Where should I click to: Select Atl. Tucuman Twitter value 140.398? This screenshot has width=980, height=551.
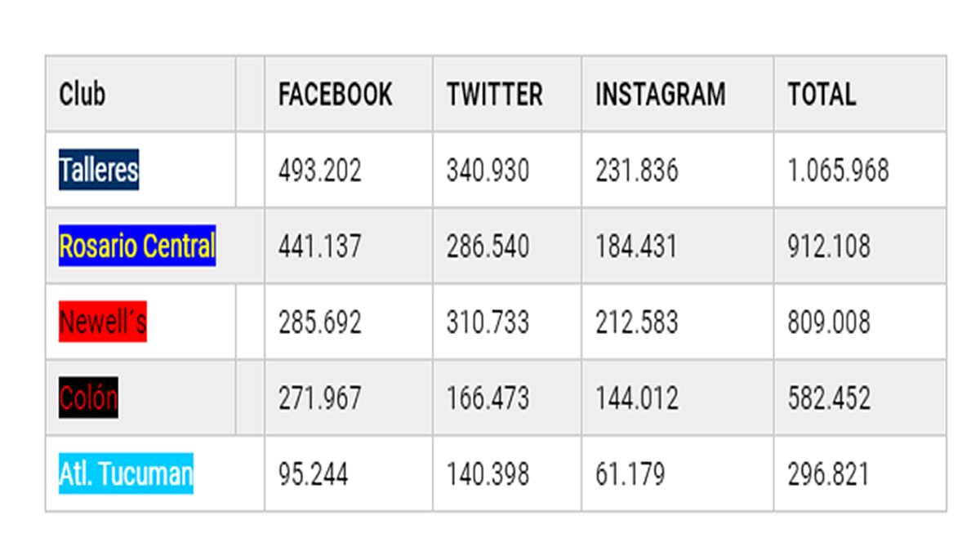coord(488,474)
